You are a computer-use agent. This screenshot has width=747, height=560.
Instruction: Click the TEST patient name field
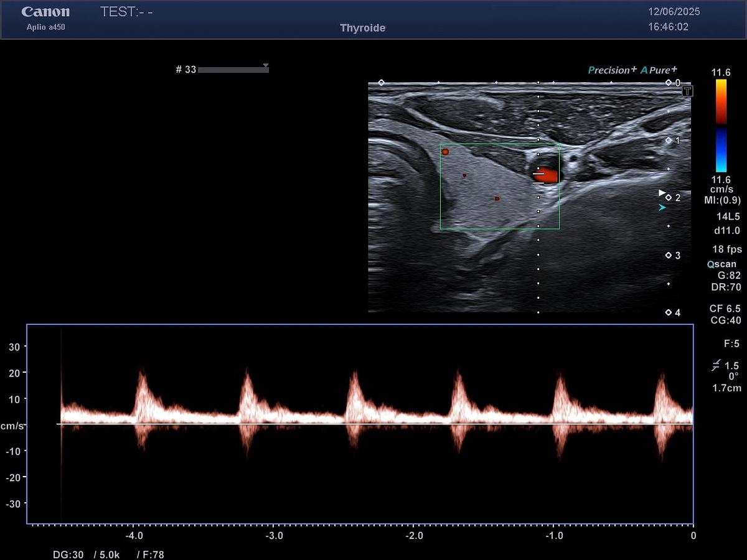click(x=126, y=12)
